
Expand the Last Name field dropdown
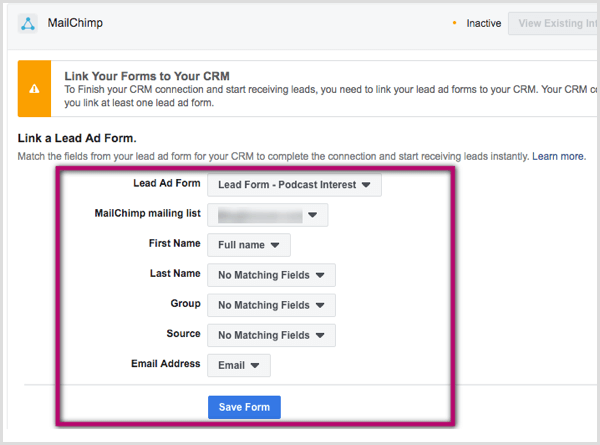[x=271, y=275]
